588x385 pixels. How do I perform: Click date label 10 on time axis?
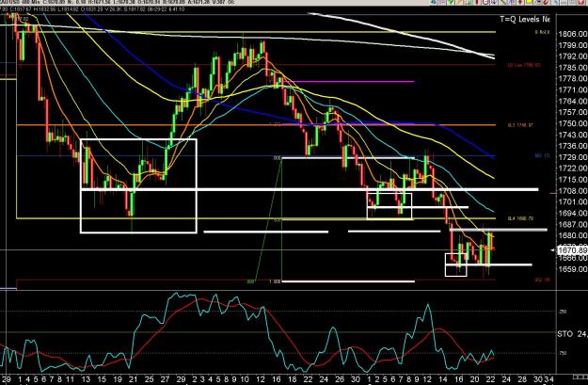245,379
